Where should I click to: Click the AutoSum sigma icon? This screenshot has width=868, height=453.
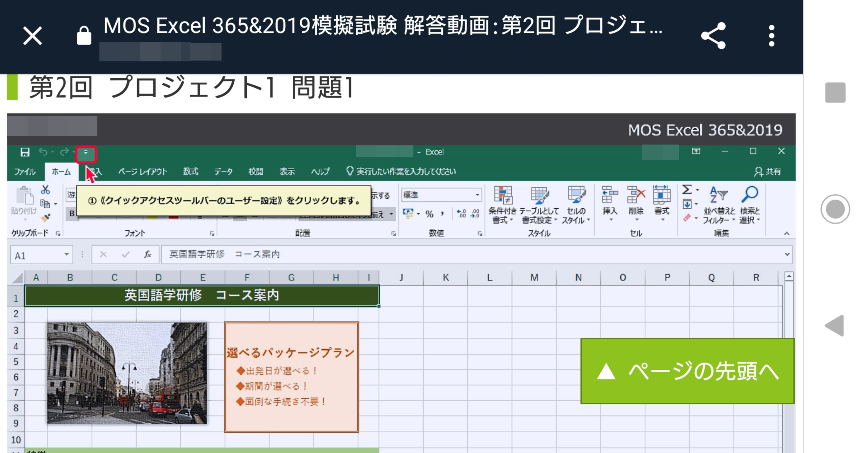(687, 190)
